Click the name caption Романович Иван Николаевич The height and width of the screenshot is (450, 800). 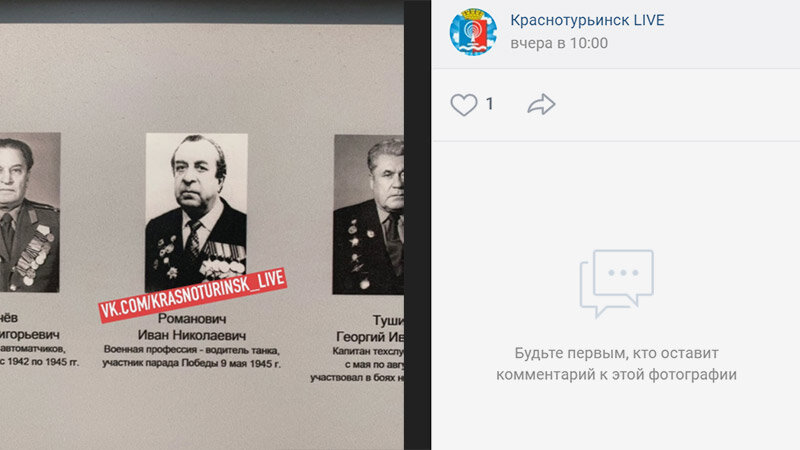click(192, 327)
